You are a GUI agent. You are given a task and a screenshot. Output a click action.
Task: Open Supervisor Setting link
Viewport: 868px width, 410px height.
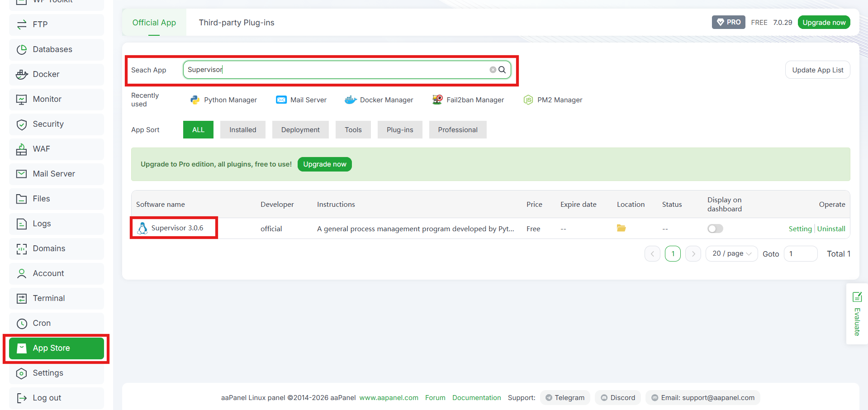(800, 229)
